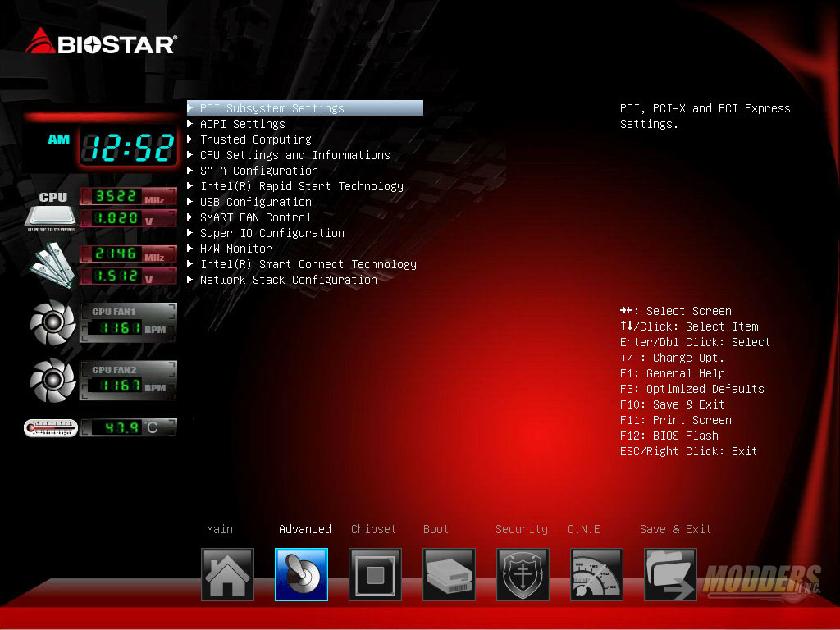The image size is (840, 630).
Task: Switch to the Security tab label
Action: coord(521,529)
